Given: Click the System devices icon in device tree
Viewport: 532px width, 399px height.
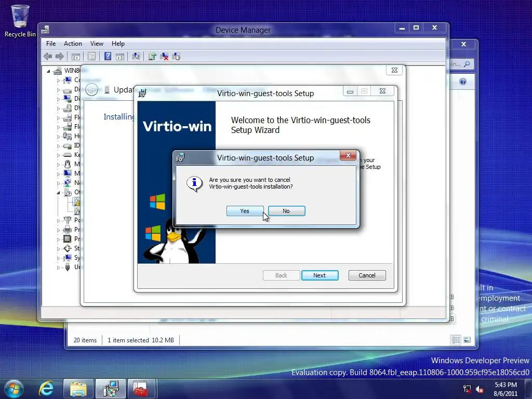Looking at the screenshot, I should pos(68,258).
